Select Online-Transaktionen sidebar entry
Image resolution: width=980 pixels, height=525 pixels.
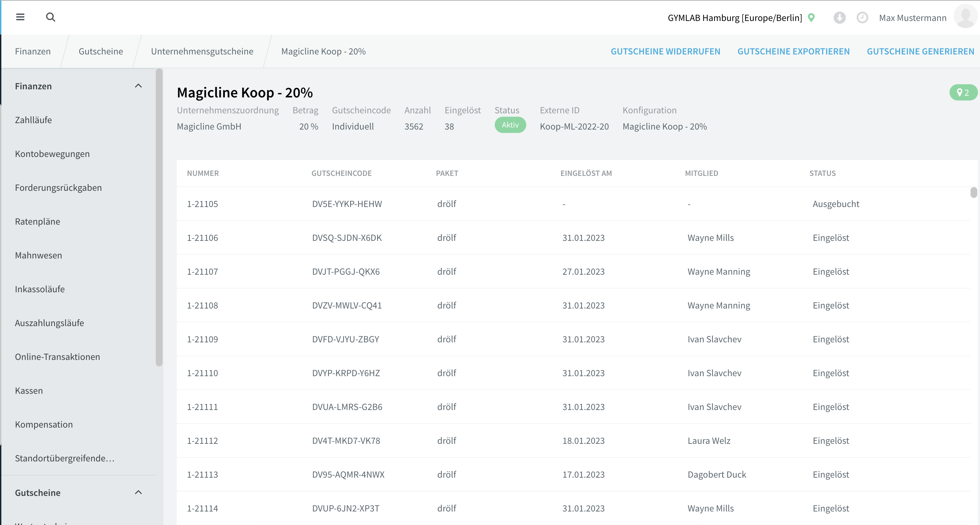pos(58,357)
